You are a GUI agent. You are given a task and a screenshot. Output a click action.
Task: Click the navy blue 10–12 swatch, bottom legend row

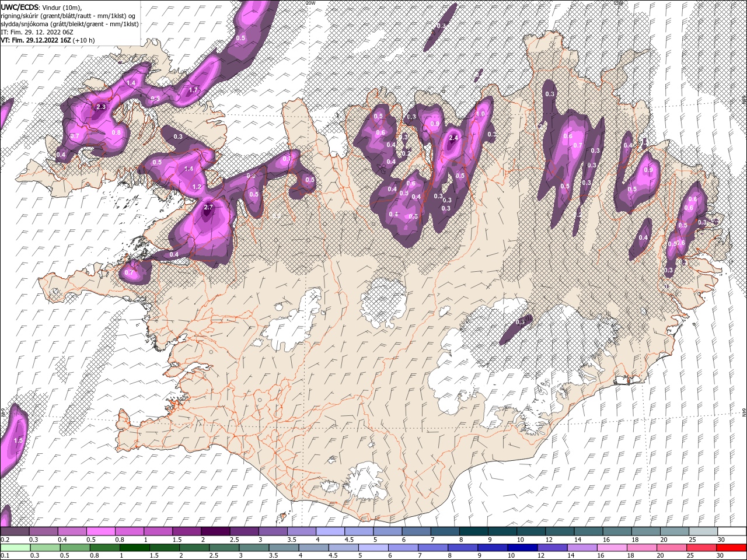[x=522, y=548]
